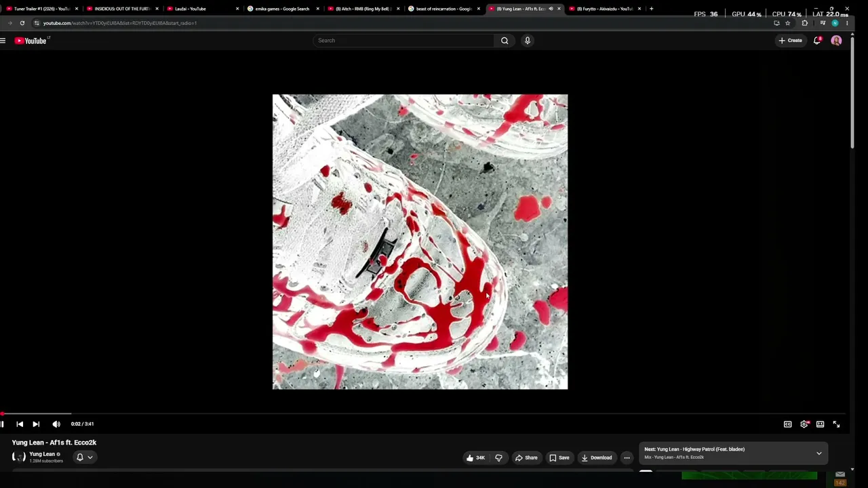Dislike the Yung Lean video
The height and width of the screenshot is (488, 868).
499,457
